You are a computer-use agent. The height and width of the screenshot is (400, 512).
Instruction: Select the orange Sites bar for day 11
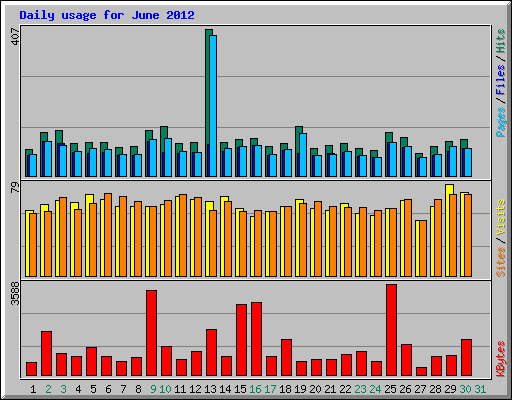[183, 236]
